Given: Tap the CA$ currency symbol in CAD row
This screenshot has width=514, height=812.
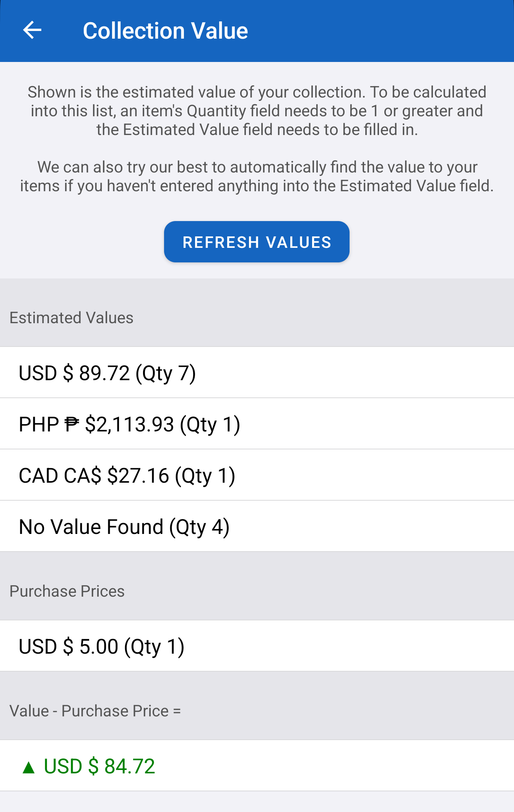Looking at the screenshot, I should coord(83,475).
